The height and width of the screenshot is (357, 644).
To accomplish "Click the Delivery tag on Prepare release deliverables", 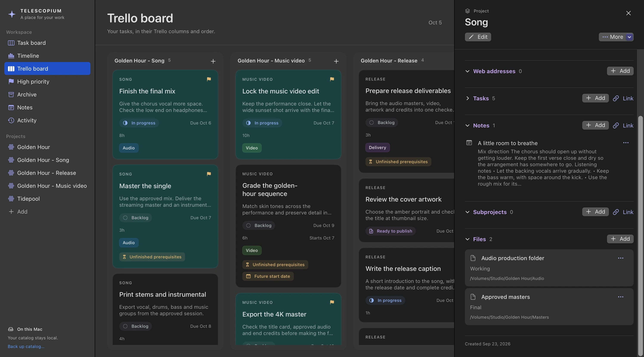I will (378, 147).
